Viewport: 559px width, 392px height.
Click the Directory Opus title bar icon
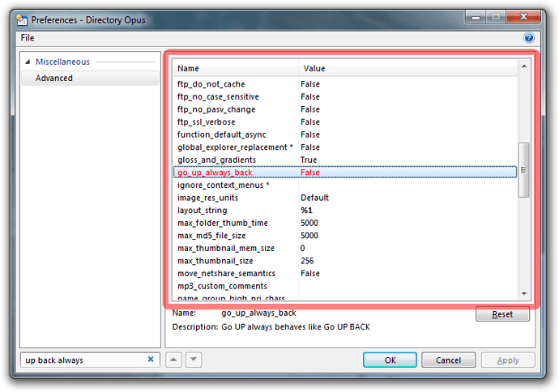22,20
